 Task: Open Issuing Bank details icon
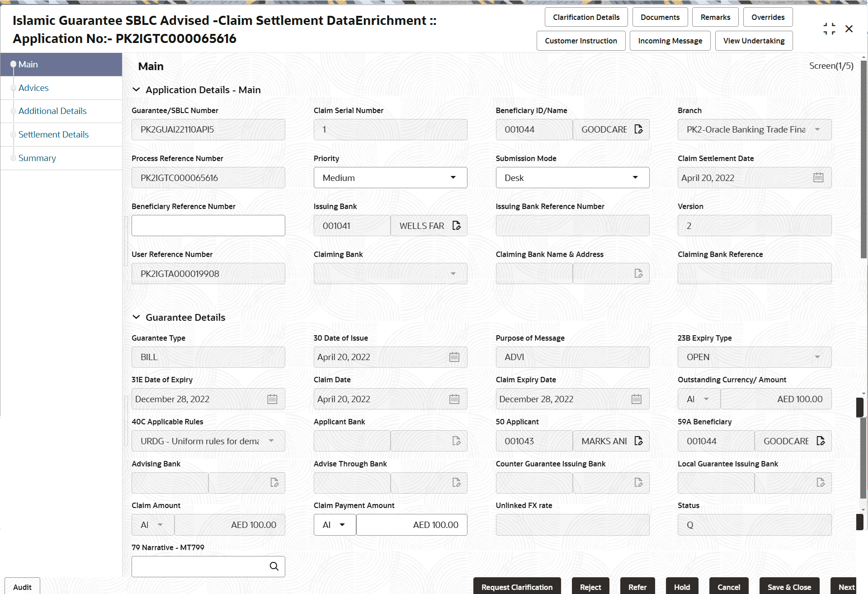point(457,226)
